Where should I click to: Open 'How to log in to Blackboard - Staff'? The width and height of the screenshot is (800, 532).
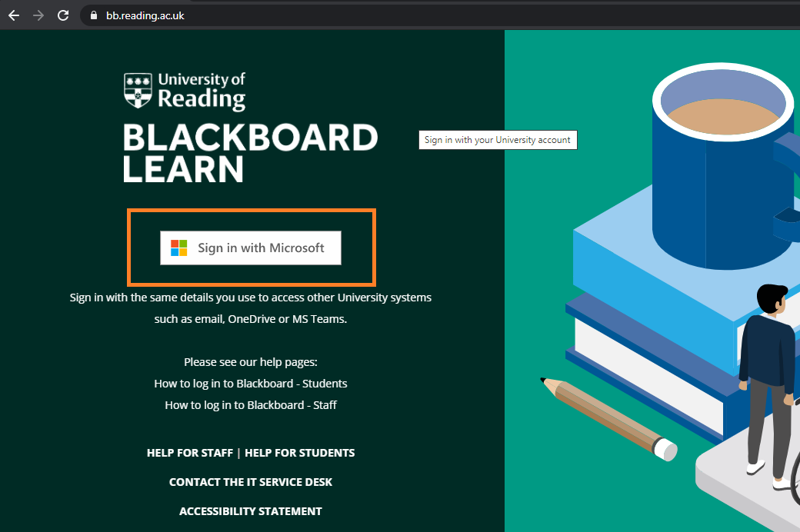click(x=251, y=405)
